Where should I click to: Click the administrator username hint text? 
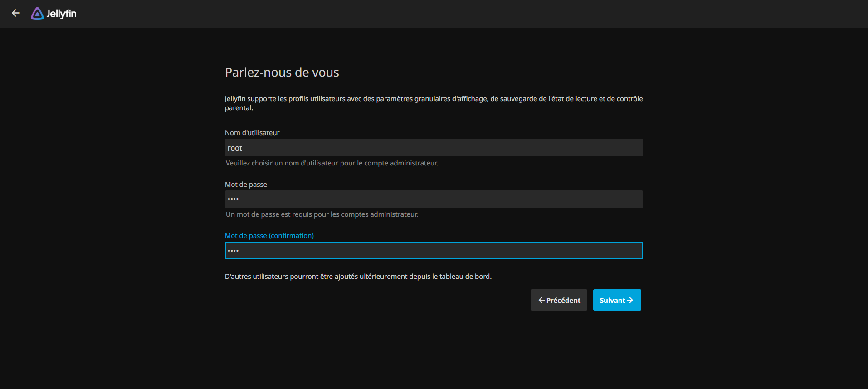pos(332,163)
